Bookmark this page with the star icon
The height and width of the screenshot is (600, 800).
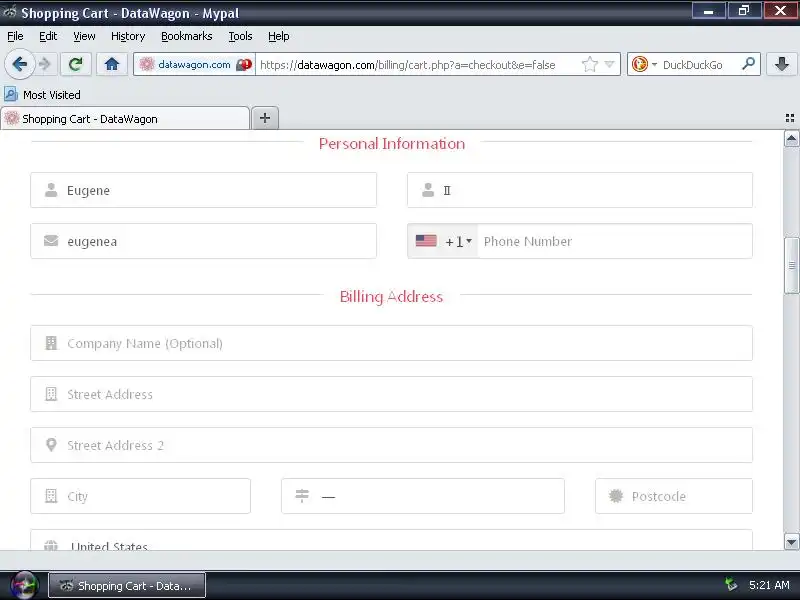(x=589, y=64)
